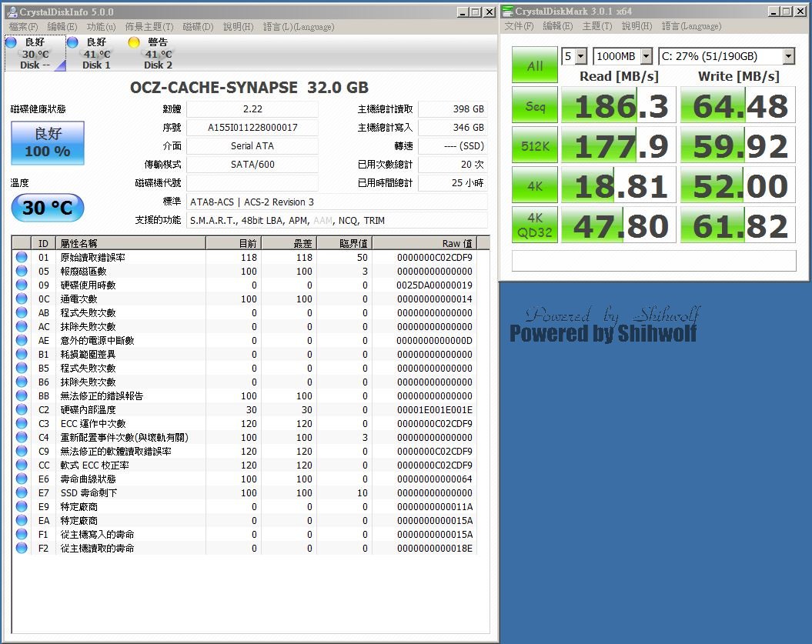Click the CrystalDiskInfo title bar icon
Screen dimensions: 812x644
(12, 12)
